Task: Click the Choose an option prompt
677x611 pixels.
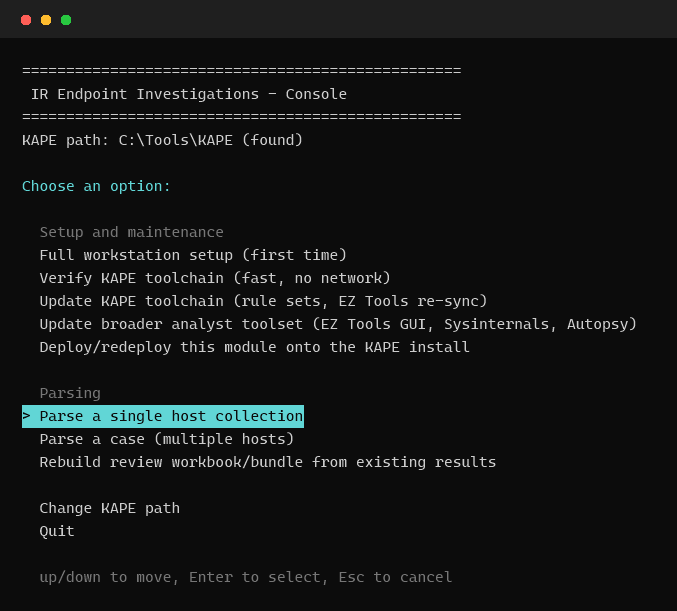Action: [x=96, y=186]
